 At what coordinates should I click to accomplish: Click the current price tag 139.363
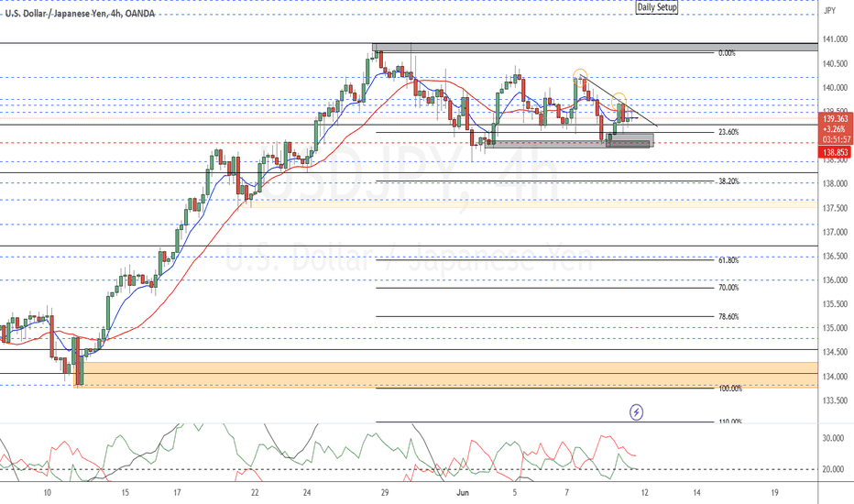(835, 119)
